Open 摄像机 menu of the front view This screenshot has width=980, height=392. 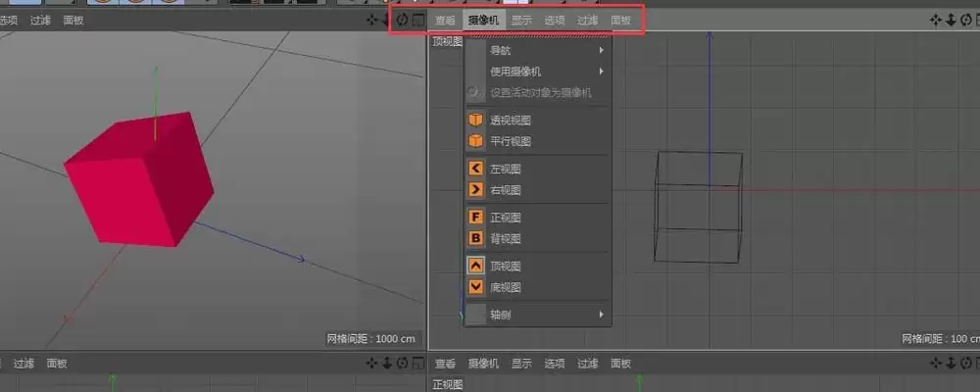(484, 364)
